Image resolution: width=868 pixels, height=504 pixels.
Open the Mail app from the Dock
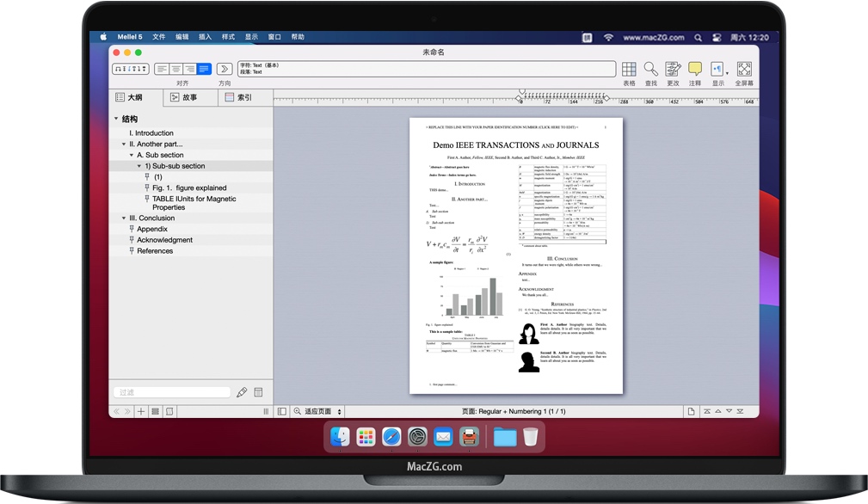443,437
